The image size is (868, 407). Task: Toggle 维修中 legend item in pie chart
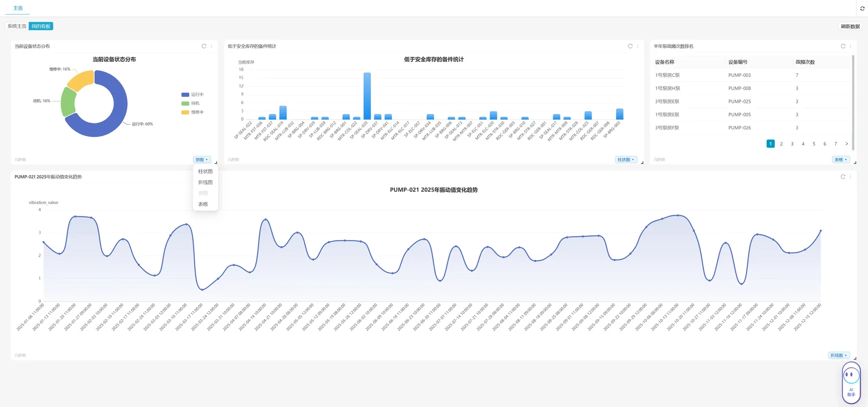tap(192, 112)
